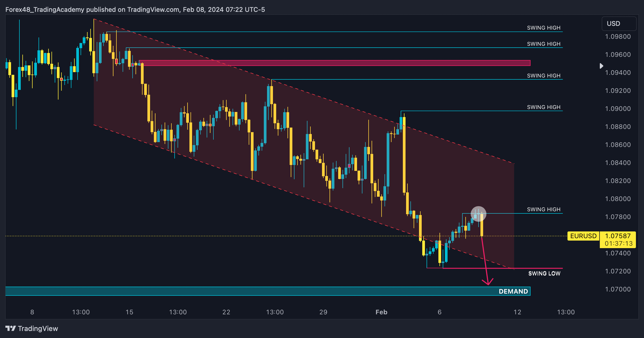Image resolution: width=644 pixels, height=338 pixels.
Task: Click the 1.08400 price axis label
Action: pyautogui.click(x=618, y=163)
